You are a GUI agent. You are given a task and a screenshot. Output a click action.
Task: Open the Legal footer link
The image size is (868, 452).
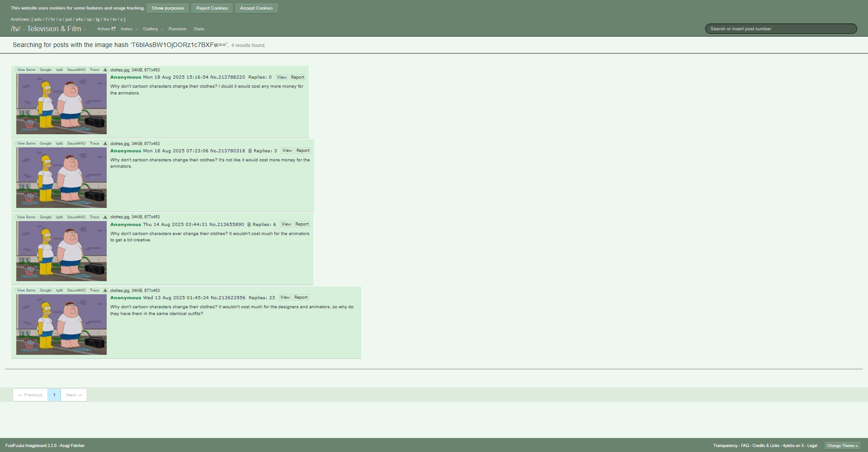tap(812, 446)
